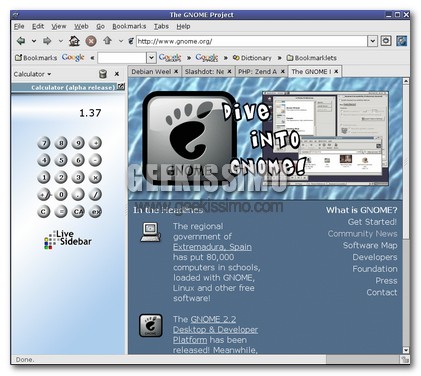Open the Home page icon
The image size is (421, 376).
click(74, 41)
